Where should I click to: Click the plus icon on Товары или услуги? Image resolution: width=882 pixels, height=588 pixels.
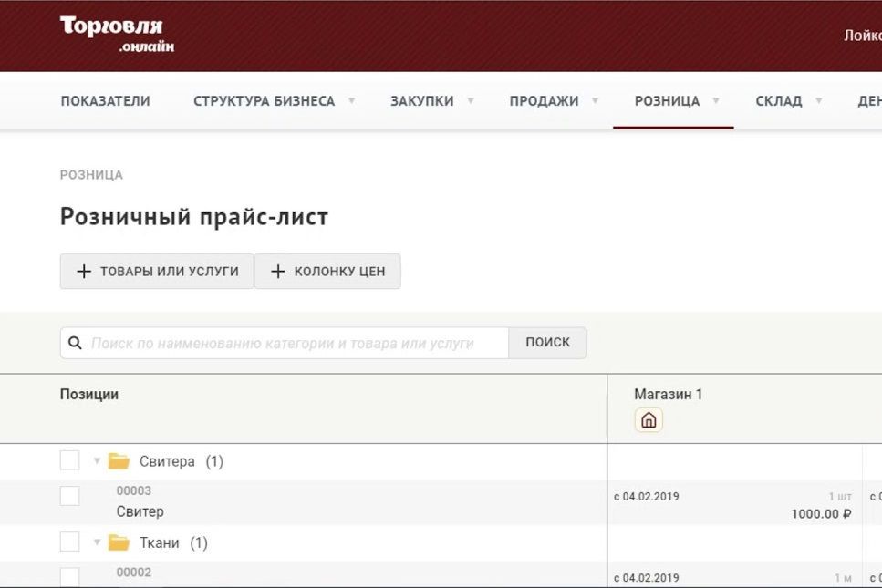84,272
